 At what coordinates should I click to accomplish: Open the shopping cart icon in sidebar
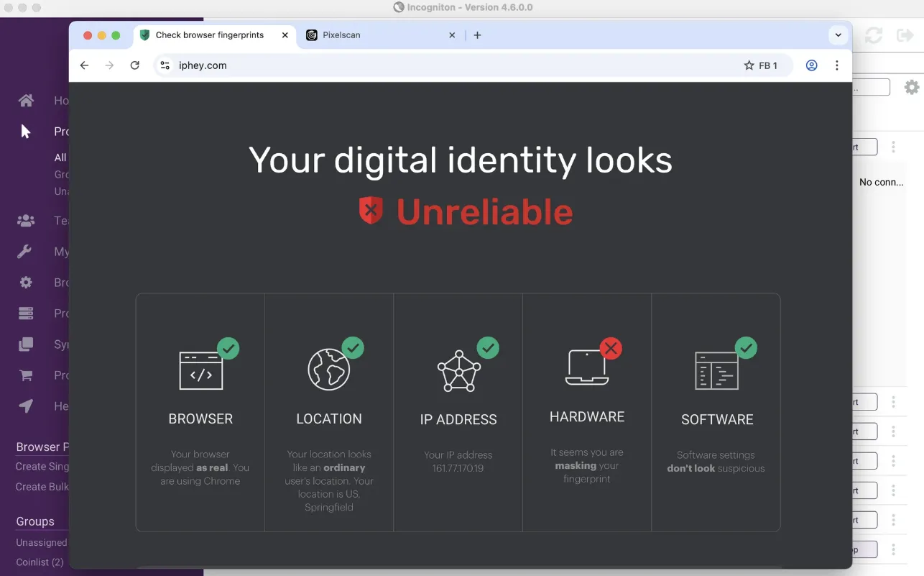[26, 375]
